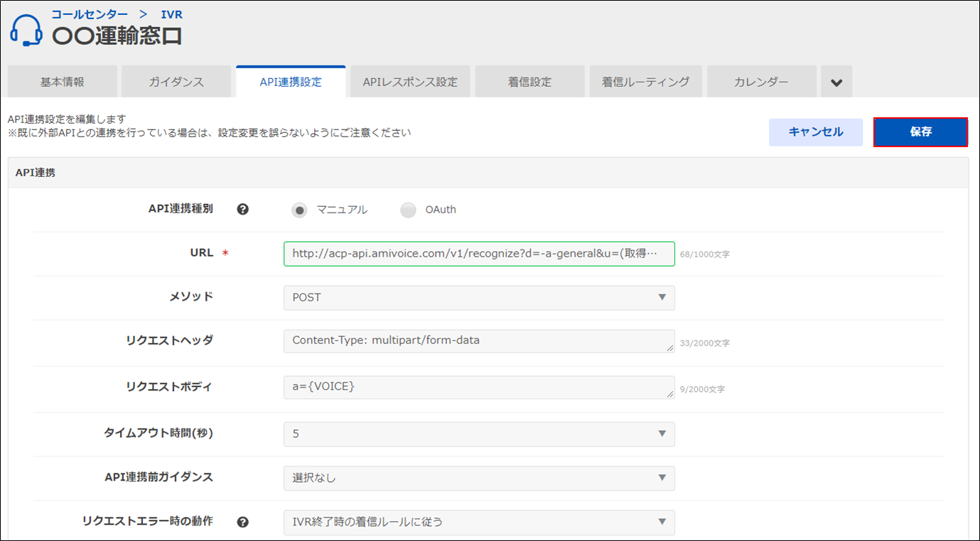
Task: Focus the URL input field
Action: (479, 254)
